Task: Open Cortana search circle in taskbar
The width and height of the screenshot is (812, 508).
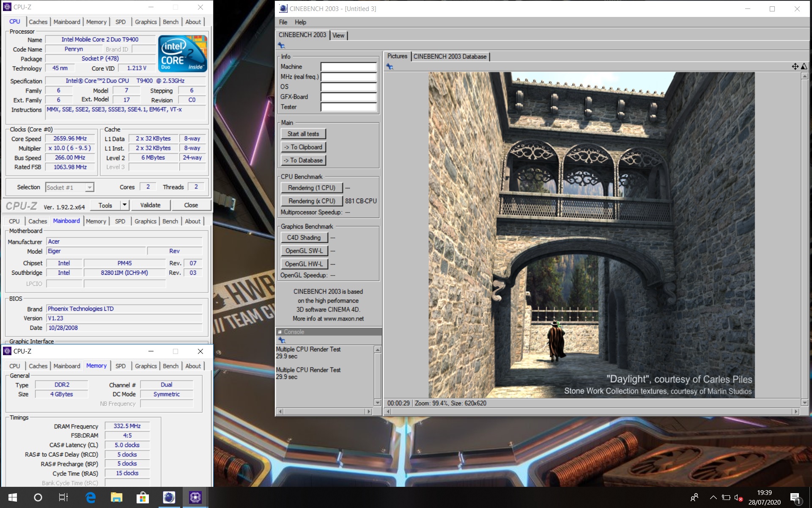Action: pos(38,497)
